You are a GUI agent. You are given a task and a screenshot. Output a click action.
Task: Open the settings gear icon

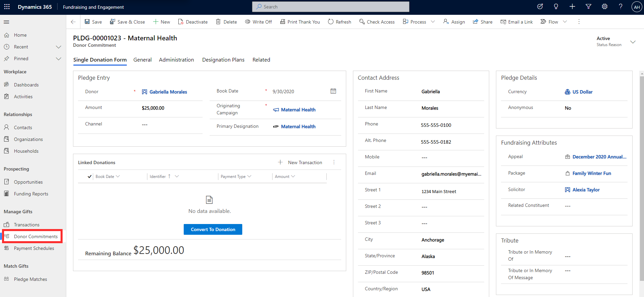point(605,7)
